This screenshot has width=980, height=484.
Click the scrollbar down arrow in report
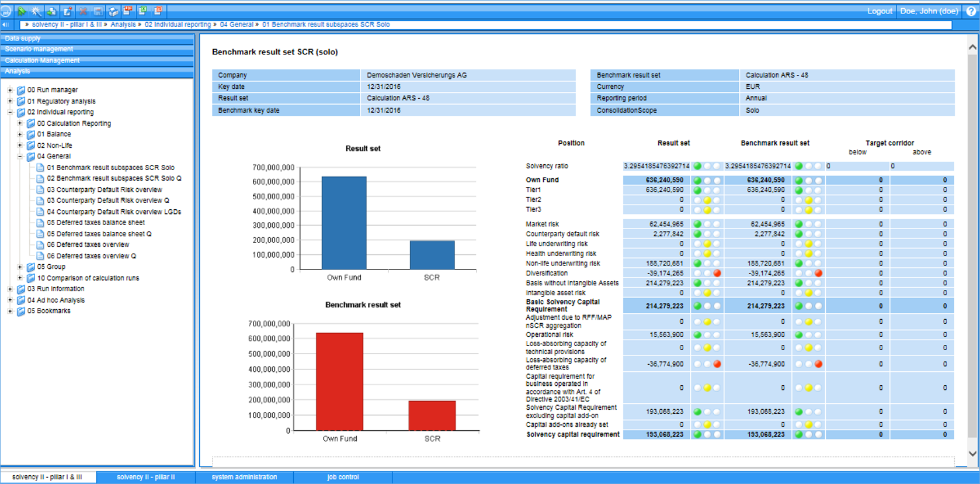click(x=972, y=454)
